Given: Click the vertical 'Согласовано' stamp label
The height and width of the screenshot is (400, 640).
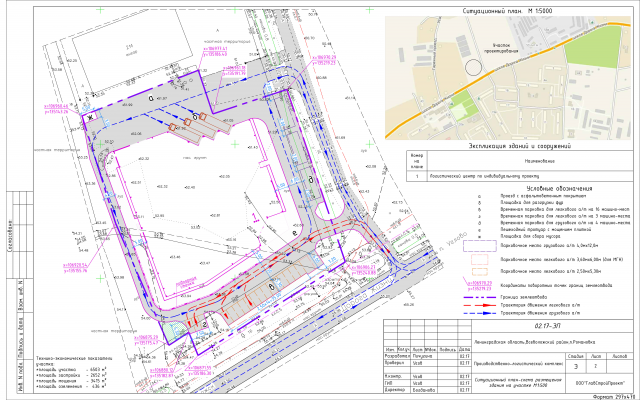Looking at the screenshot, I should pyautogui.click(x=10, y=236).
